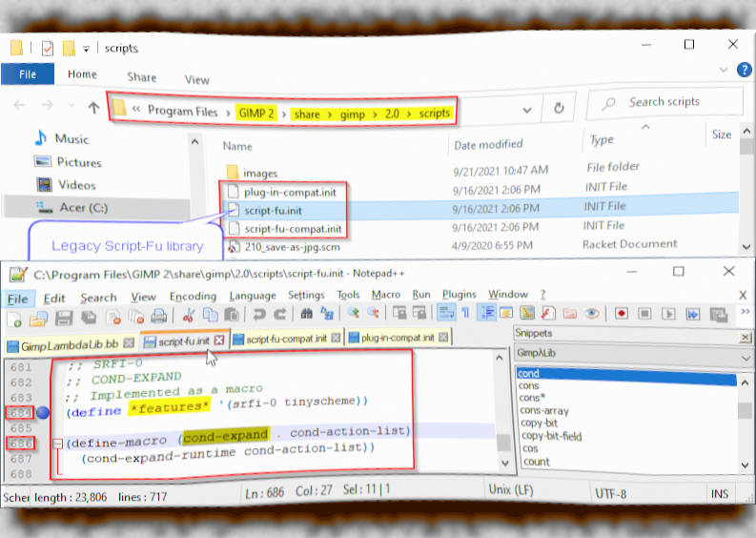The image size is (756, 538).
Task: Open the Notepad++ File menu
Action: (x=18, y=300)
